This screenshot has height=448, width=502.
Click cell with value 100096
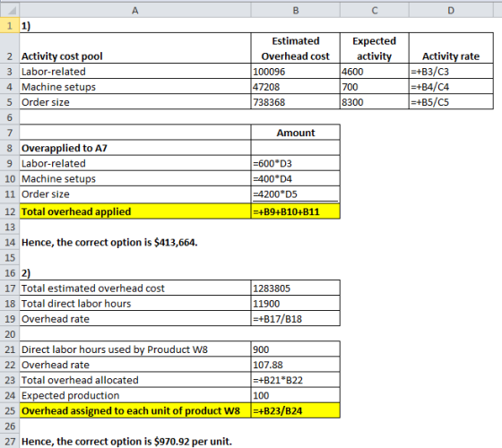(296, 71)
